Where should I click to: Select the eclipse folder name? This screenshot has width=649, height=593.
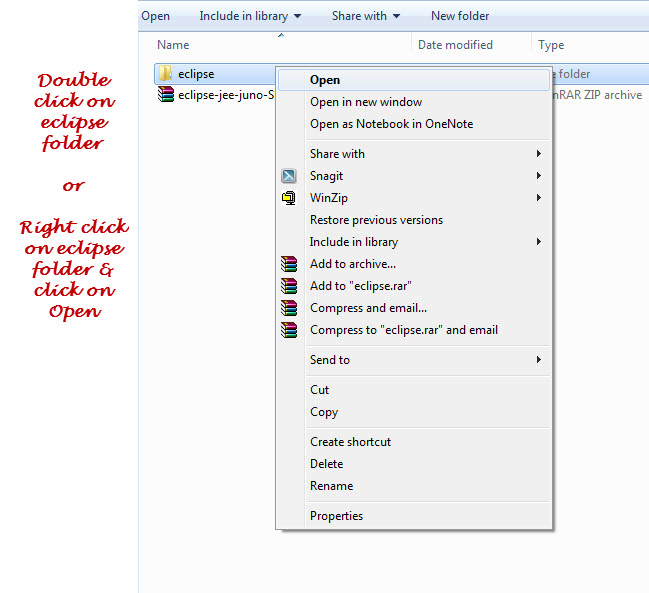coord(196,74)
